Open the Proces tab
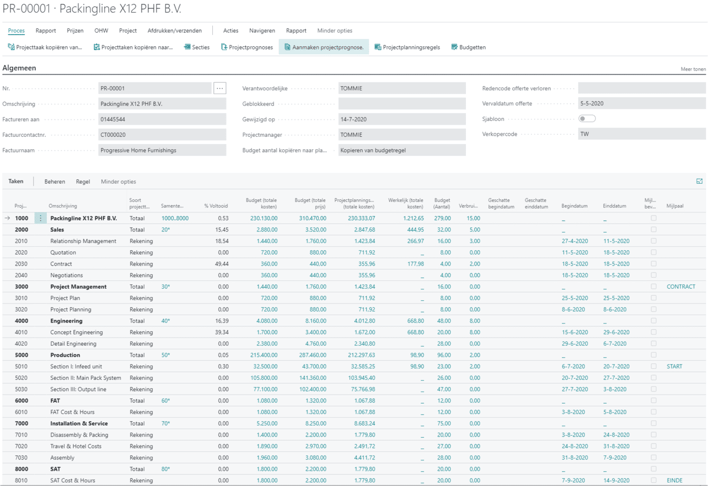This screenshot has height=486, width=708. [16, 31]
